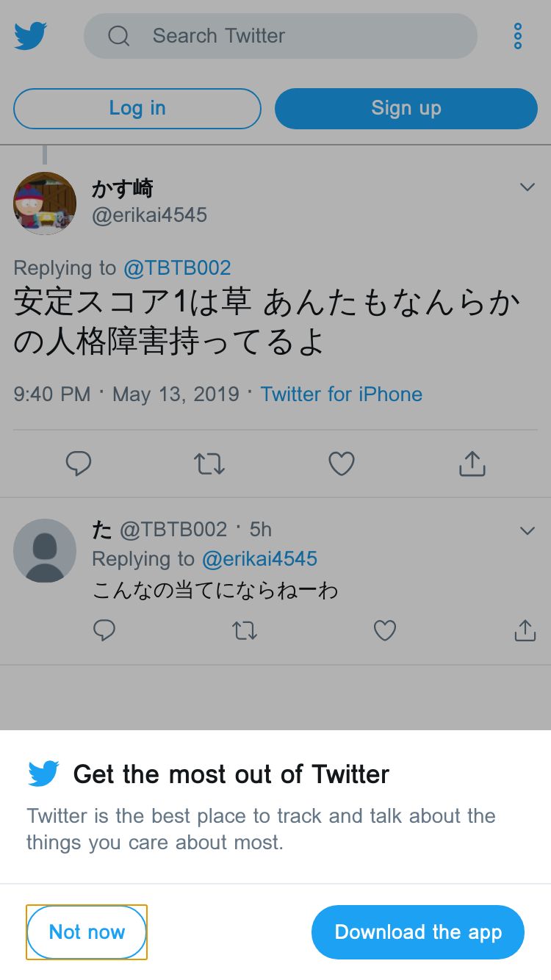This screenshot has height=980, width=551.
Task: Tap Download the app button
Action: pyautogui.click(x=418, y=932)
